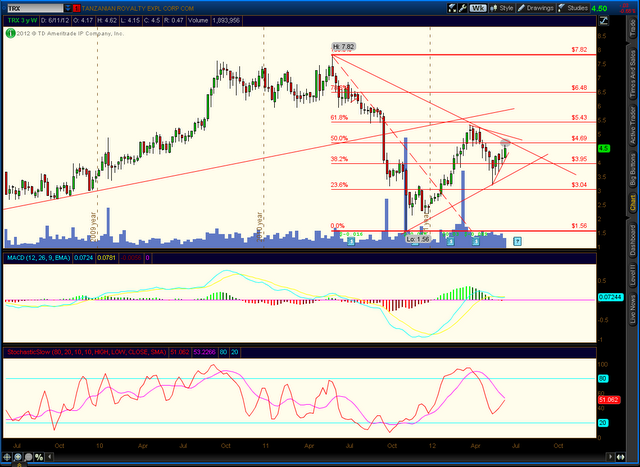Click the MACD value 0.0724 in header
The image size is (640, 467).
(83, 258)
